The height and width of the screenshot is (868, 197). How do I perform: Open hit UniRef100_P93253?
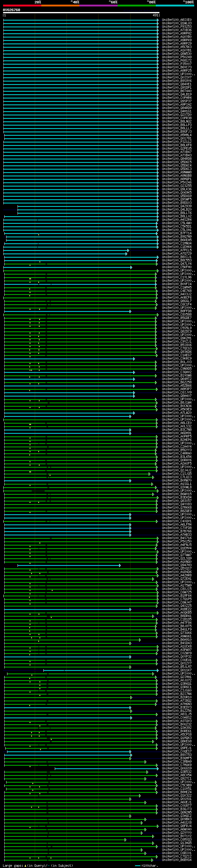(x=176, y=26)
